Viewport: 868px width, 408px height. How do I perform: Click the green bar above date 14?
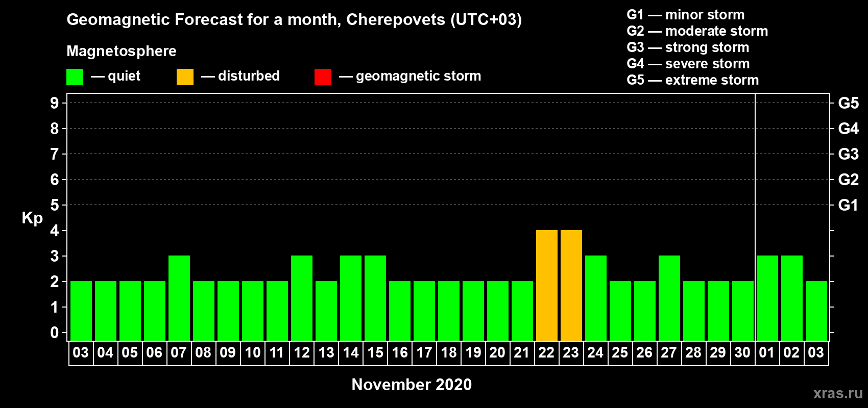click(351, 298)
